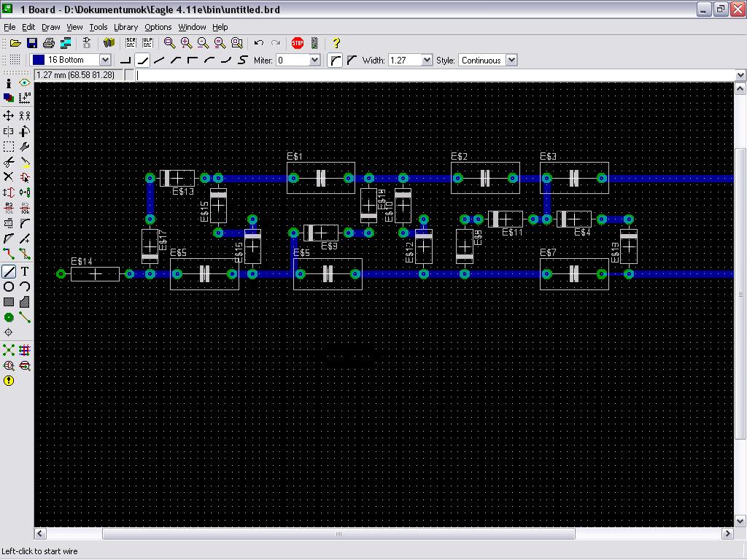Expand the Miter value dropdown
Screen dimensions: 747x560
pyautogui.click(x=314, y=60)
